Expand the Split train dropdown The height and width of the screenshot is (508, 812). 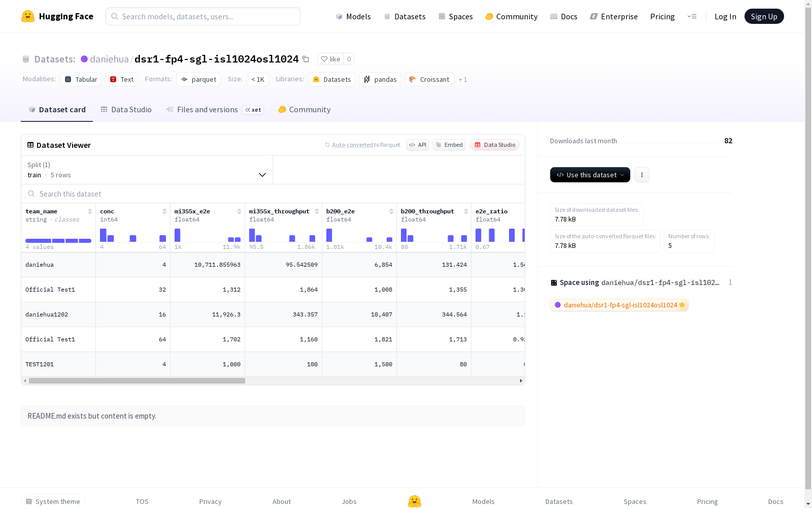[x=147, y=170]
